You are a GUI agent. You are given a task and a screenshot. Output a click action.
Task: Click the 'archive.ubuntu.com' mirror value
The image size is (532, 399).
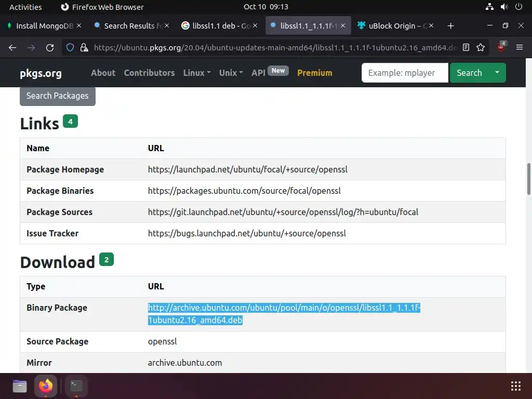coord(185,363)
